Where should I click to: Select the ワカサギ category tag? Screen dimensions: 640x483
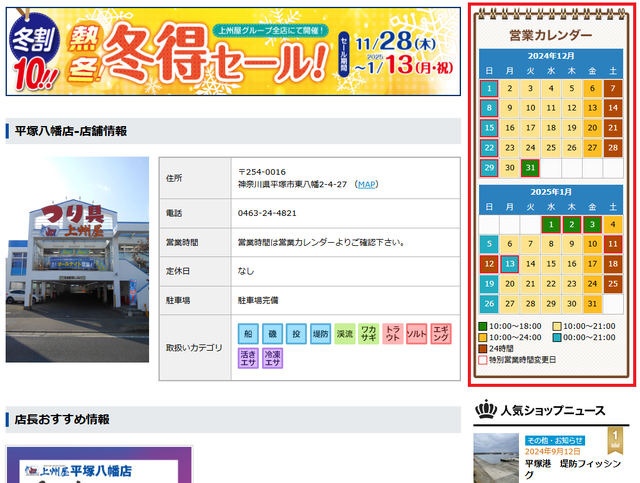point(369,334)
